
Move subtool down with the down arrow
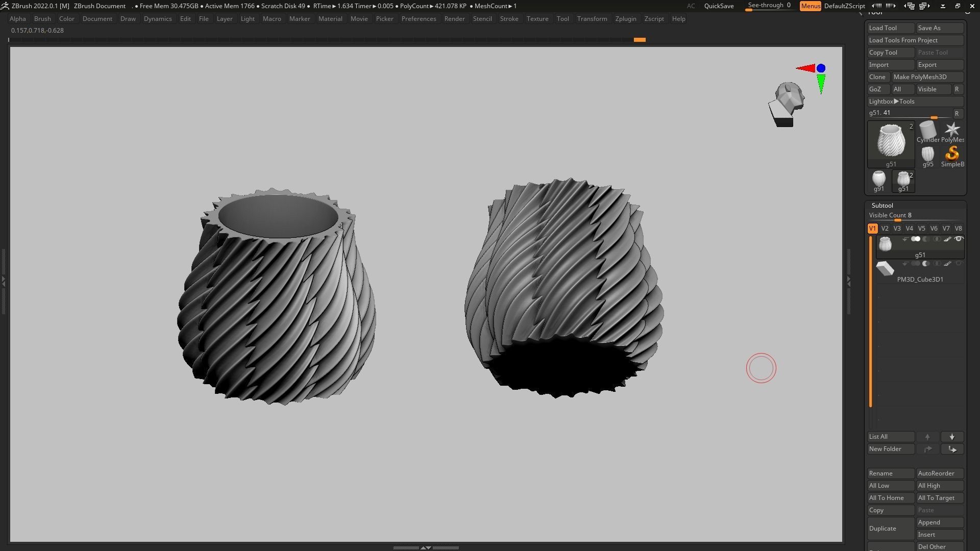(952, 437)
